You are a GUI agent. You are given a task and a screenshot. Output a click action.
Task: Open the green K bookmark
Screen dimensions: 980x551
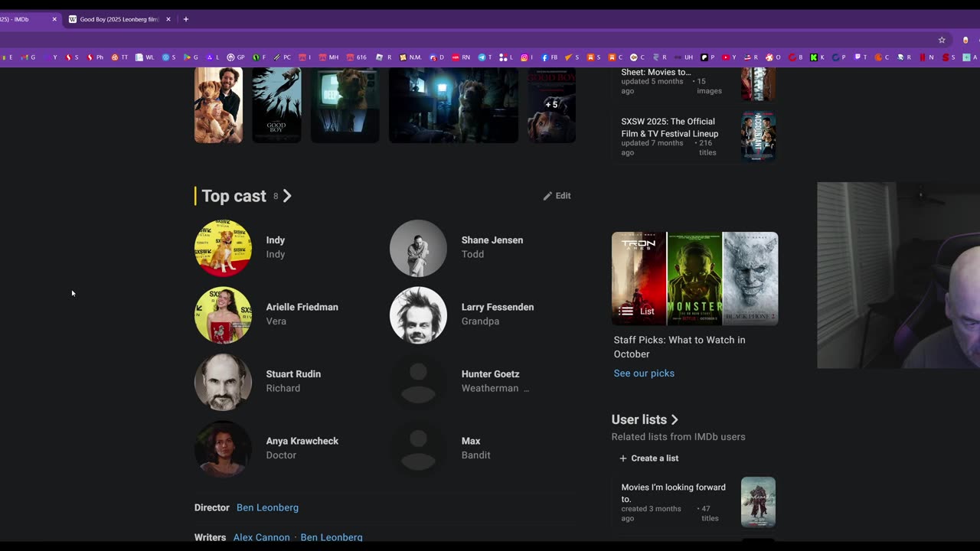[x=817, y=57]
